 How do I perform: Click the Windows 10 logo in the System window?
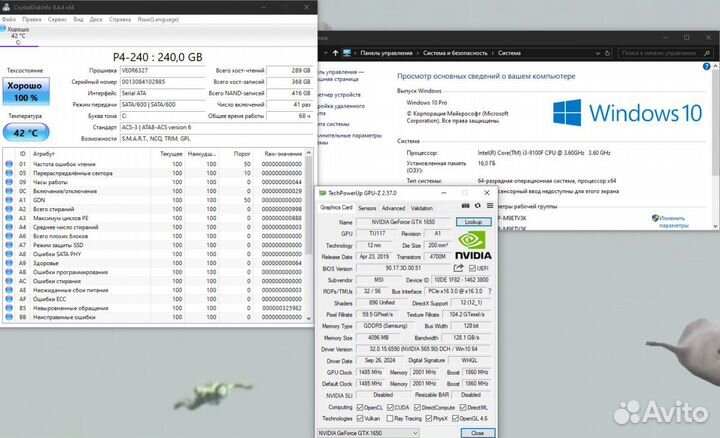(627, 112)
